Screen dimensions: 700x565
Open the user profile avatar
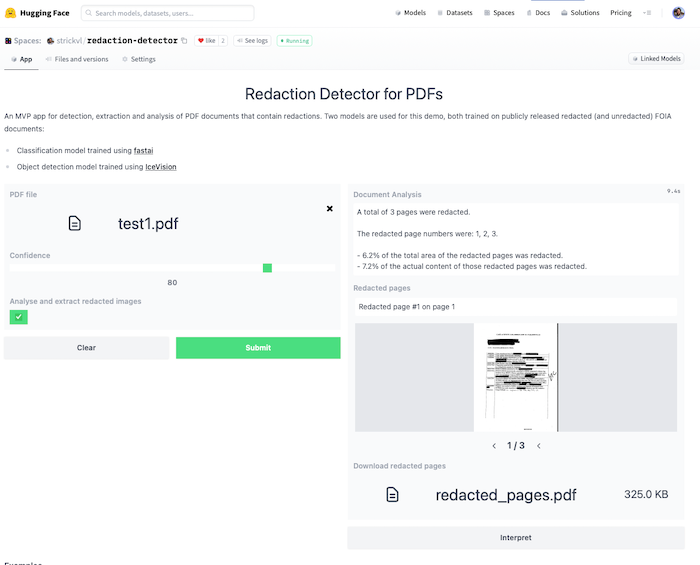pyautogui.click(x=678, y=13)
